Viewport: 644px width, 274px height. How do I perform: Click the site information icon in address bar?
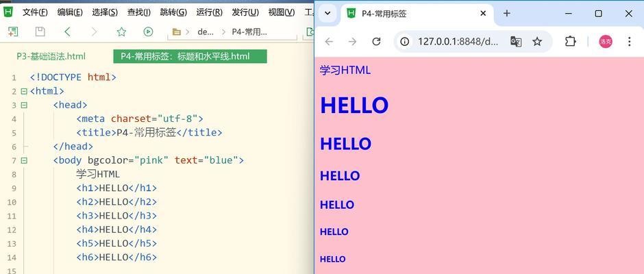click(405, 42)
